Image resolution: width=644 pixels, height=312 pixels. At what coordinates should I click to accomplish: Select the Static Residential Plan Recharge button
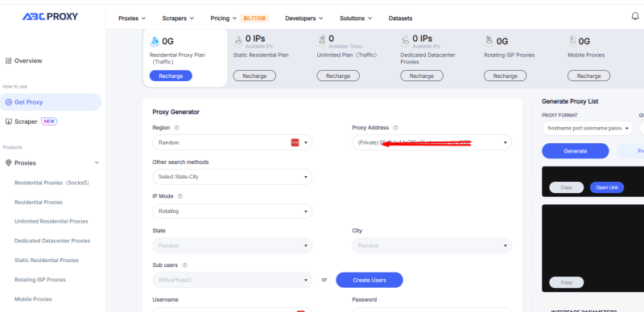[254, 76]
